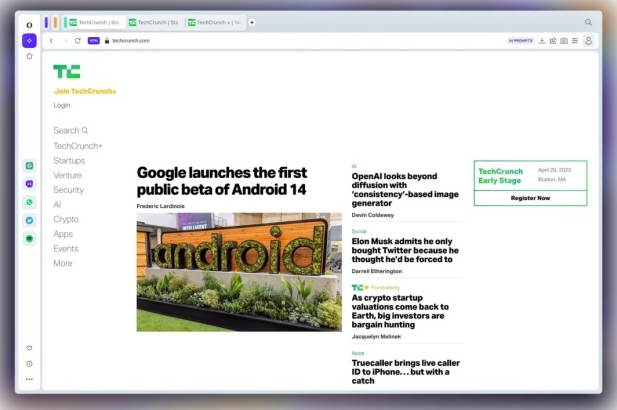The height and width of the screenshot is (410, 617).
Task: Click the Register Now button
Action: pyautogui.click(x=530, y=198)
